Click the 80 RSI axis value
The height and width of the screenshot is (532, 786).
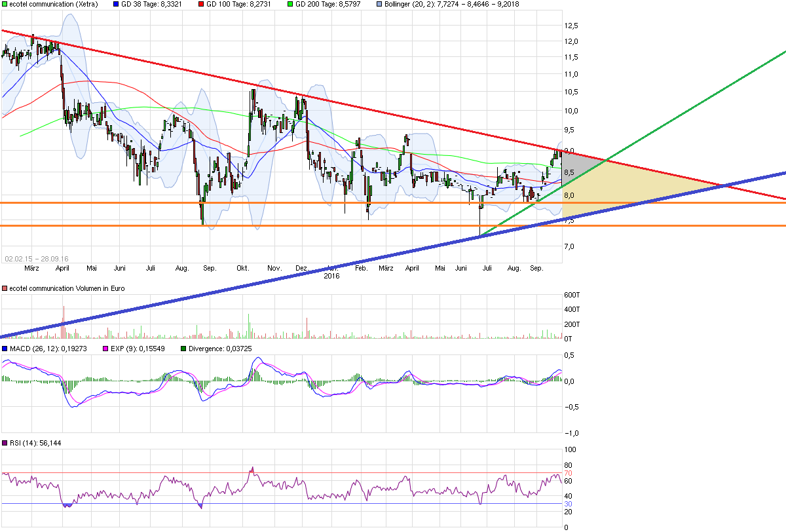point(569,465)
